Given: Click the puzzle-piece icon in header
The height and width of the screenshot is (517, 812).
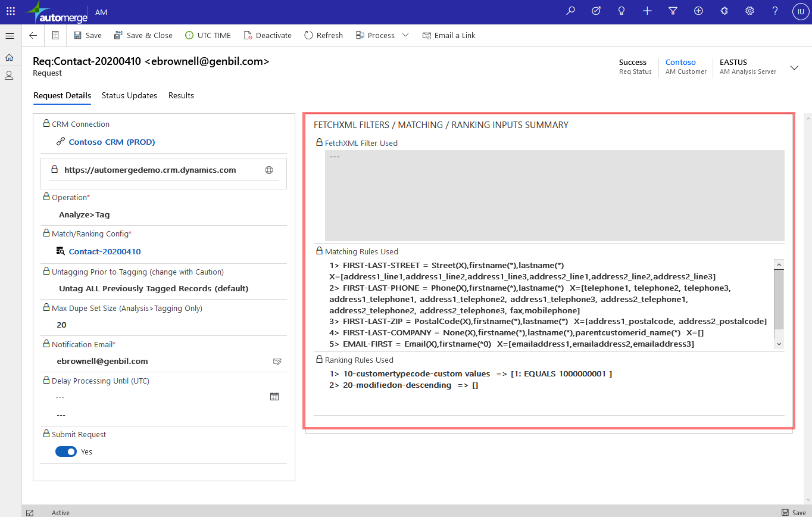Looking at the screenshot, I should pyautogui.click(x=724, y=11).
